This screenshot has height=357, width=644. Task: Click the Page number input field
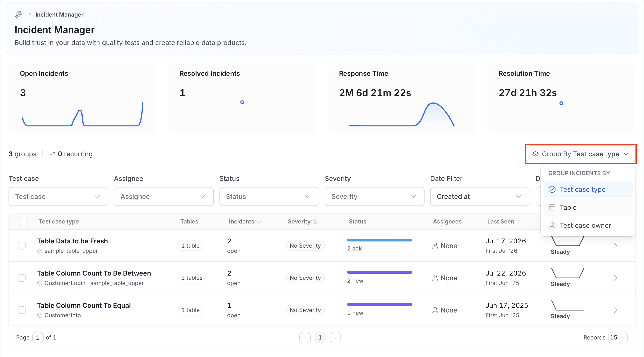tap(37, 338)
